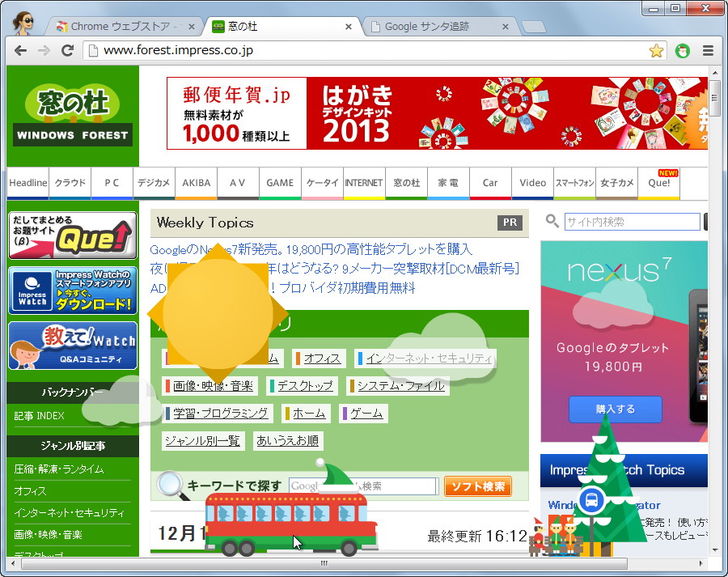This screenshot has height=577, width=728.
Task: Click the red bus graphic
Action: (x=290, y=524)
